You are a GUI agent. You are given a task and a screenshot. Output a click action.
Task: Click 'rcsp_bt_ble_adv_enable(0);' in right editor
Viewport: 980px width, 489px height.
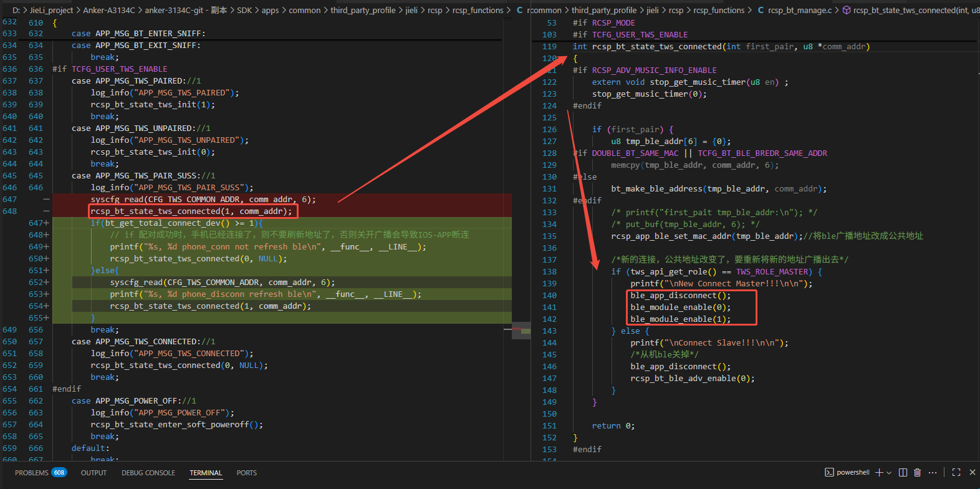[x=693, y=379]
